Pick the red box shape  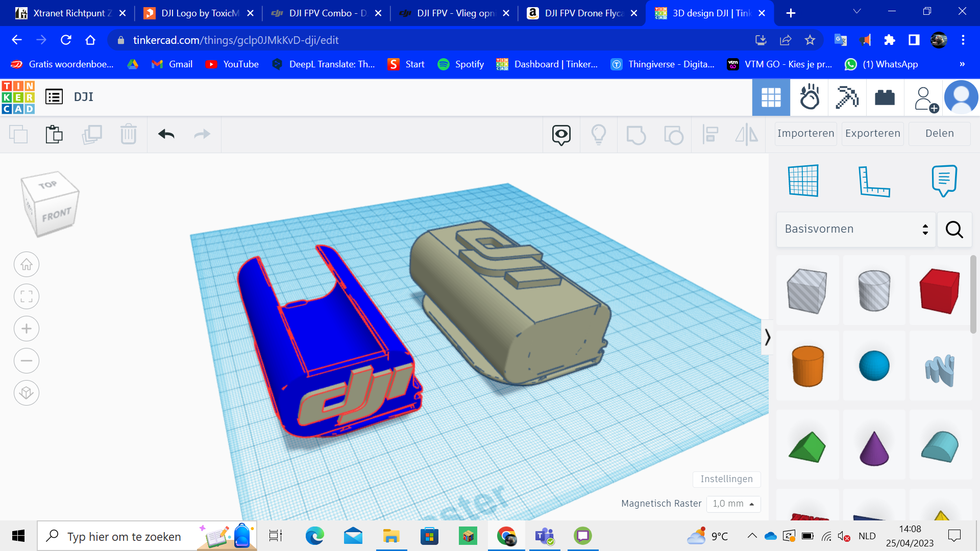(x=940, y=290)
